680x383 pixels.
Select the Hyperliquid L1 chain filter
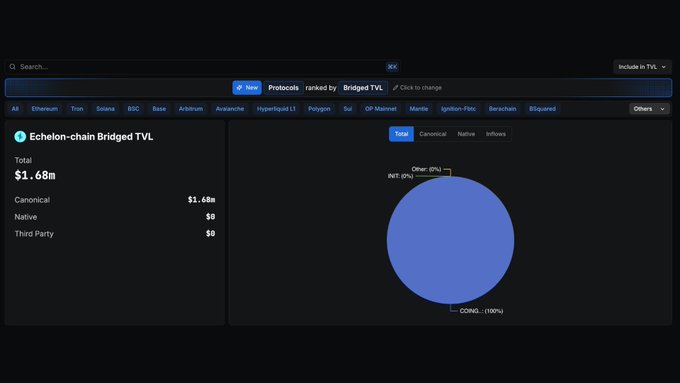point(276,109)
